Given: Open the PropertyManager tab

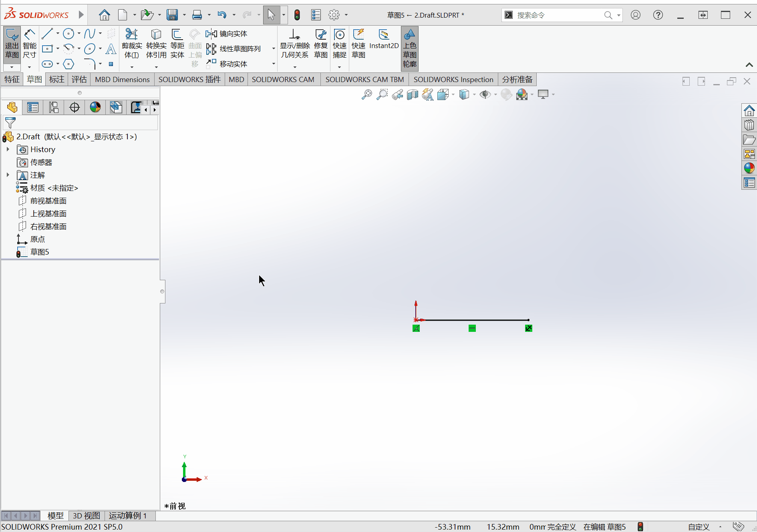Looking at the screenshot, I should pos(33,107).
